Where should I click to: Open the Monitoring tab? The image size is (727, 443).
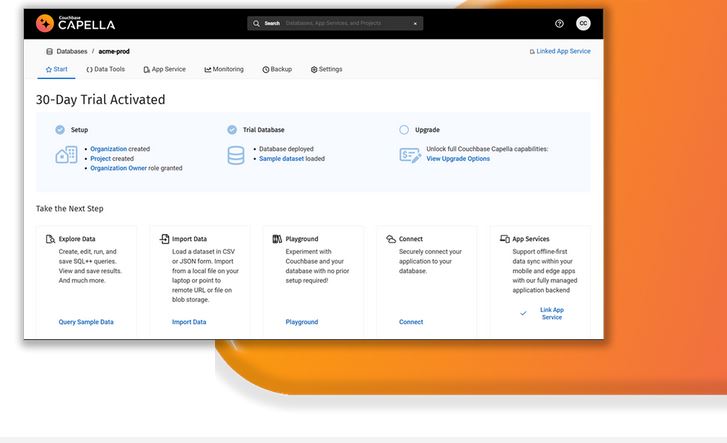click(x=224, y=70)
